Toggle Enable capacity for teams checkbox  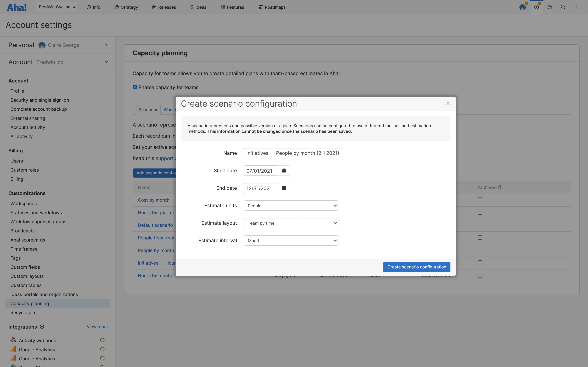click(135, 87)
